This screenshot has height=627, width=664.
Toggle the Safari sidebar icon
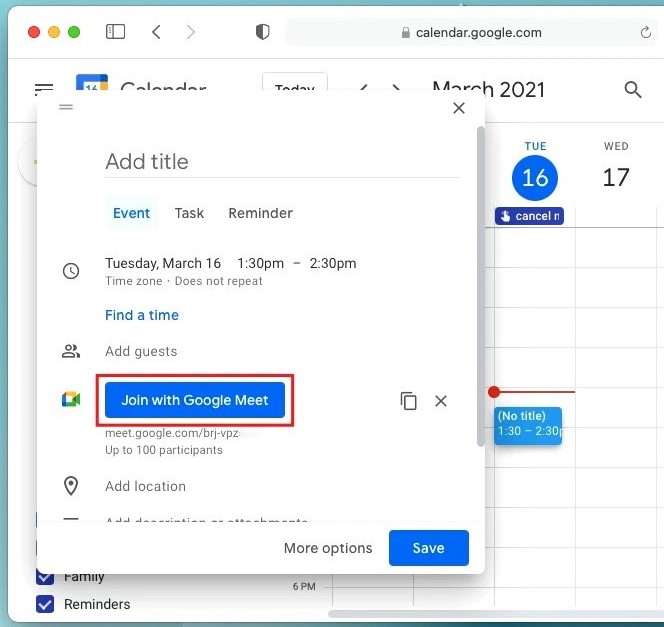point(115,32)
